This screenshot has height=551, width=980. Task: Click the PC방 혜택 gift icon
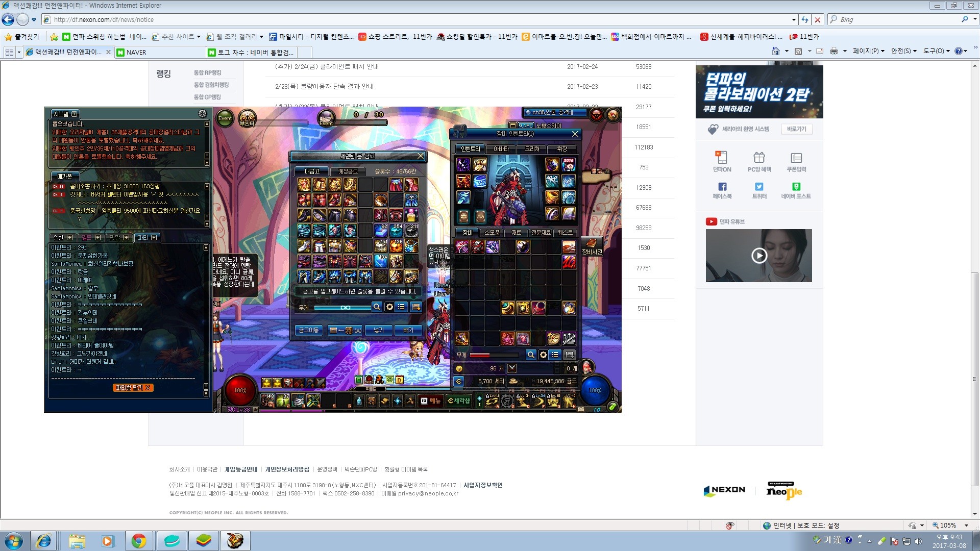click(759, 158)
